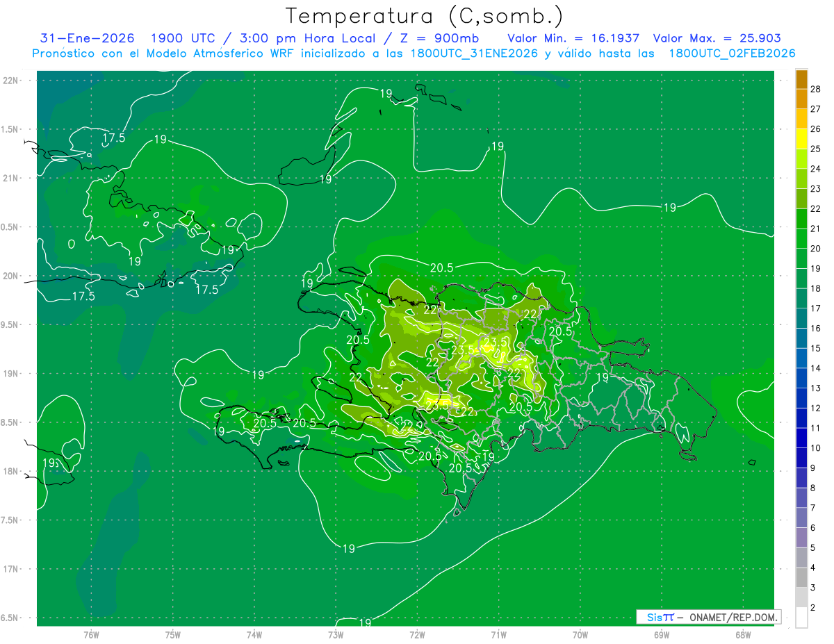Click the "75W" longitude axis label
Screen dimensions: 834x644
point(173,634)
